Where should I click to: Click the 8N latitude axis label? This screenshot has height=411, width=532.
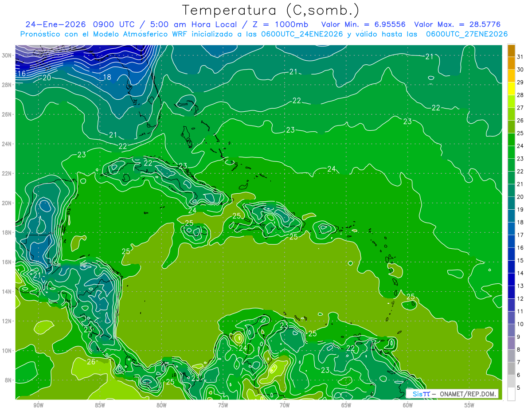pyautogui.click(x=8, y=380)
